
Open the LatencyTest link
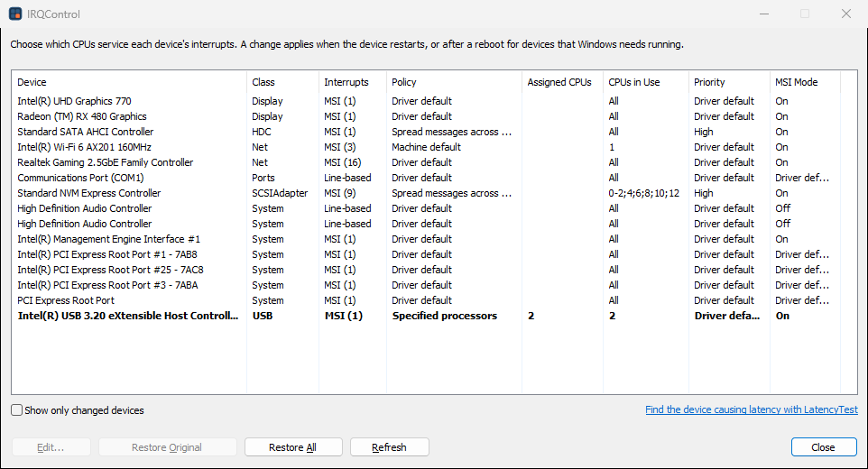(752, 409)
